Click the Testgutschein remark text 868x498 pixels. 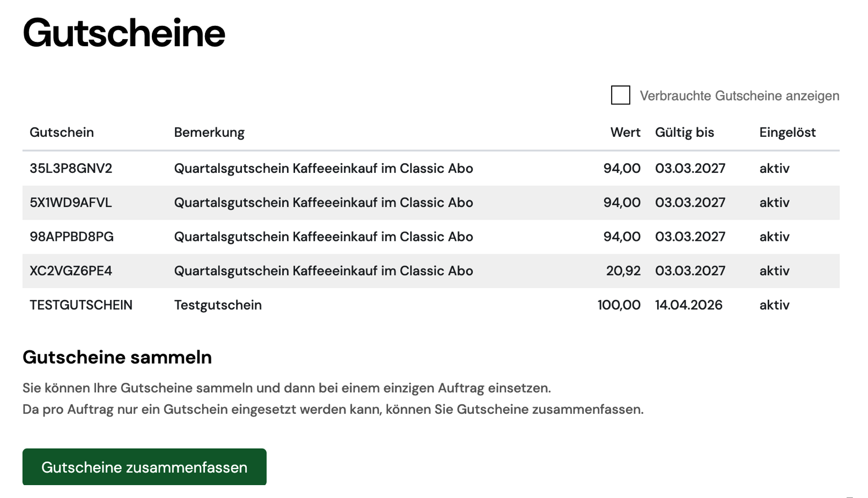click(x=218, y=305)
